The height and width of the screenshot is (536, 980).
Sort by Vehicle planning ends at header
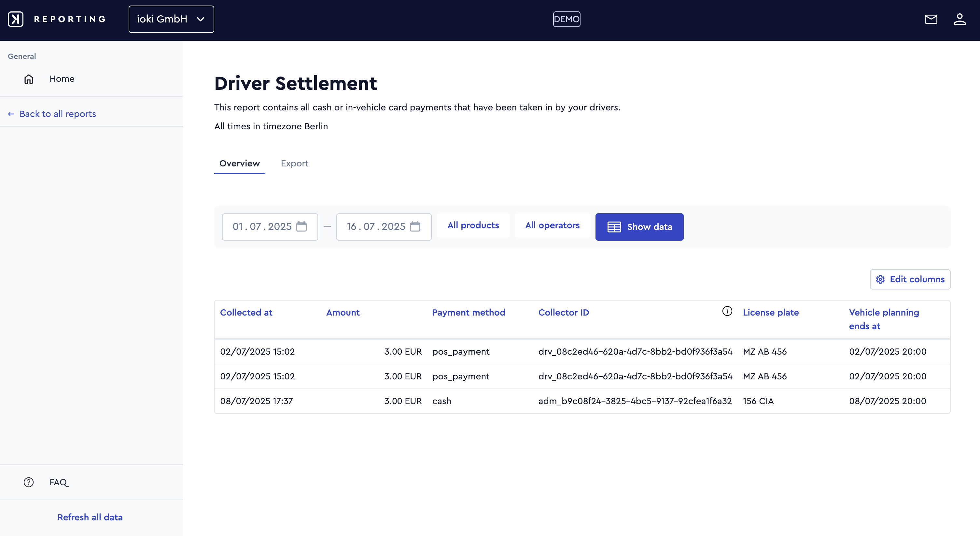tap(884, 319)
